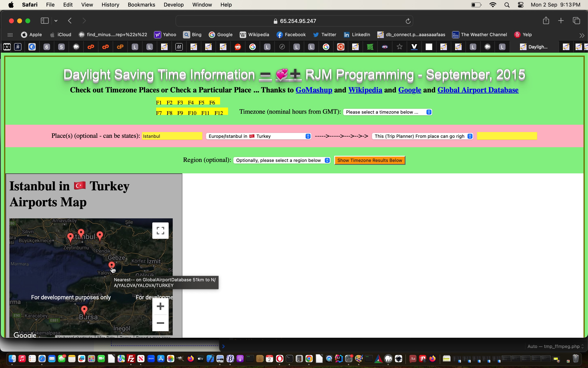Open the Trash in the Dock
The width and height of the screenshot is (588, 368).
576,359
